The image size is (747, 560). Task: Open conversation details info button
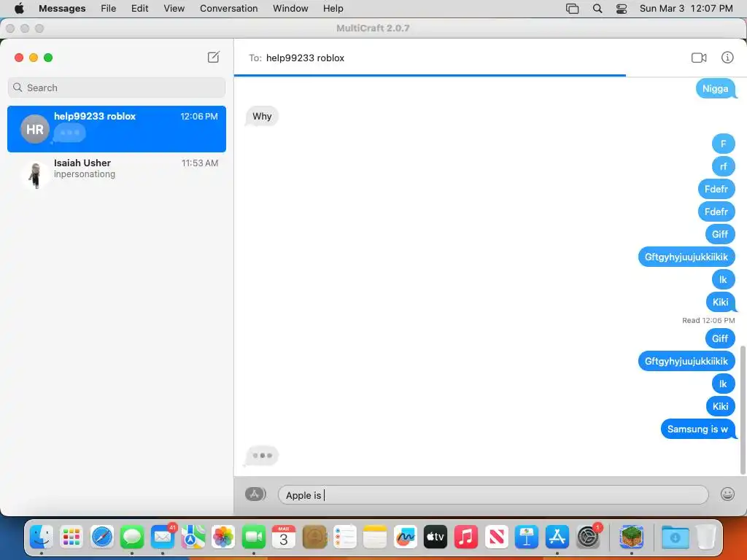click(x=727, y=58)
